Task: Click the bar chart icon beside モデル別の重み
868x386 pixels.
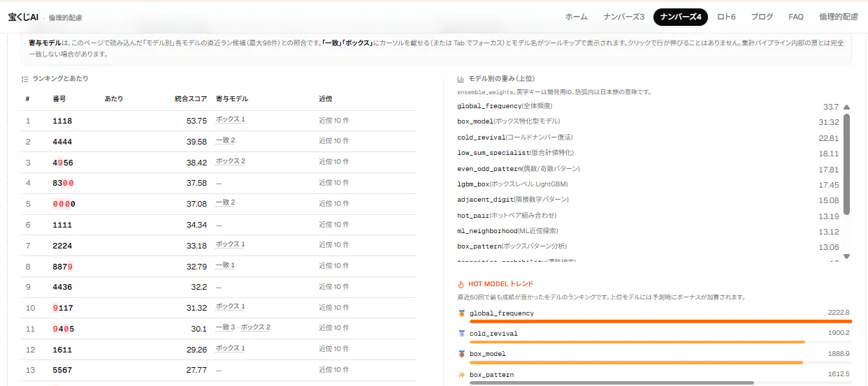Action: (x=461, y=79)
